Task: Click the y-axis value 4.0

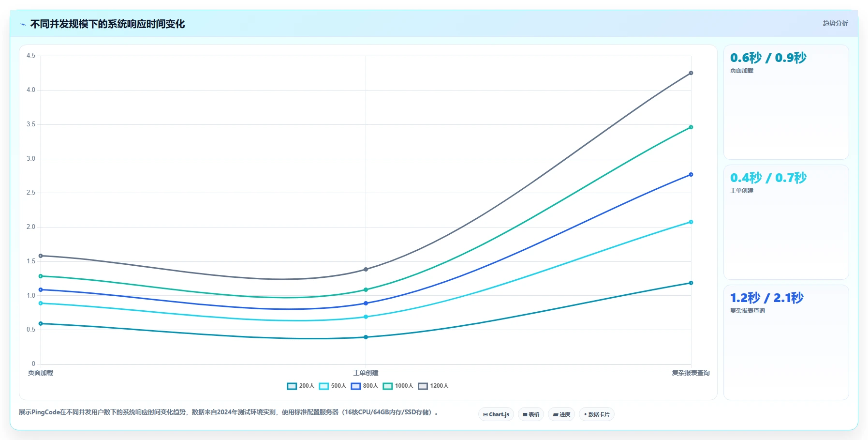Action: [31, 90]
